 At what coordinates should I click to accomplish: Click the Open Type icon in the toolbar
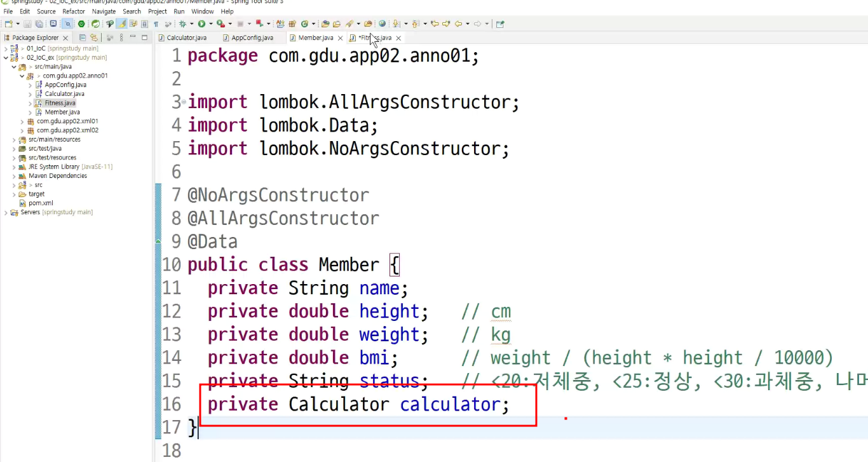325,24
